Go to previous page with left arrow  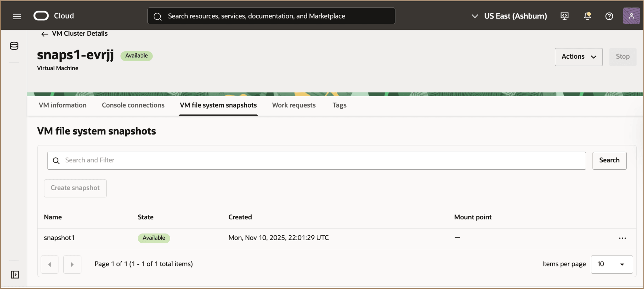point(49,264)
